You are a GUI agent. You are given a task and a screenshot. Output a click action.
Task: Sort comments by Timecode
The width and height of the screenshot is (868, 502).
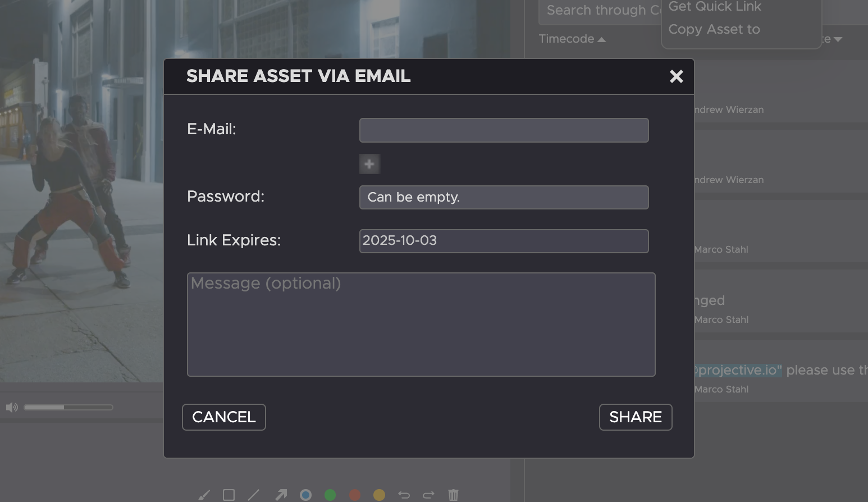(x=572, y=39)
